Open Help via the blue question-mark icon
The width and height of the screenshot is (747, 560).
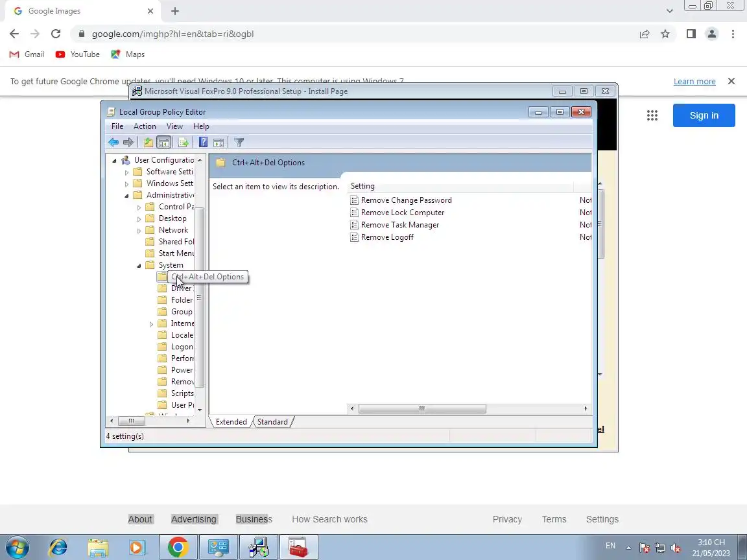click(x=203, y=143)
